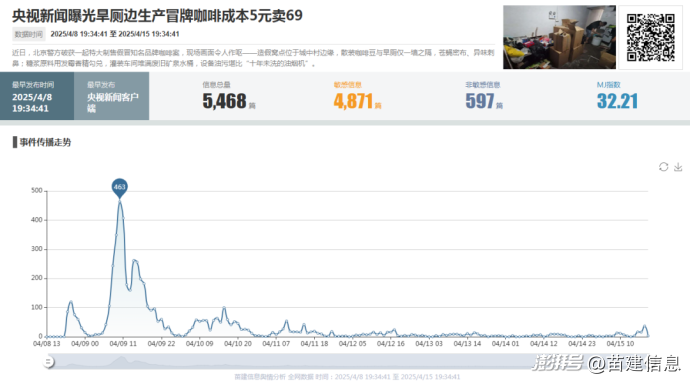Click the 04/09 11 axis label

(123, 344)
